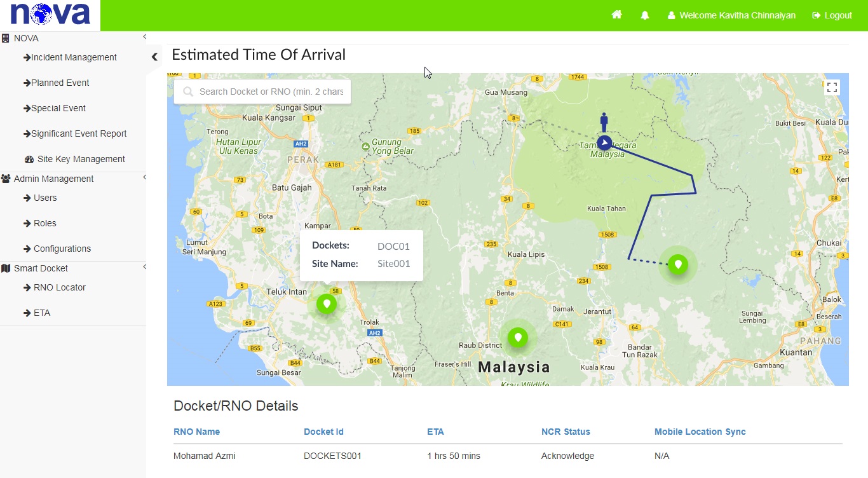Click green destination marker at route end
This screenshot has height=478, width=868.
(678, 264)
